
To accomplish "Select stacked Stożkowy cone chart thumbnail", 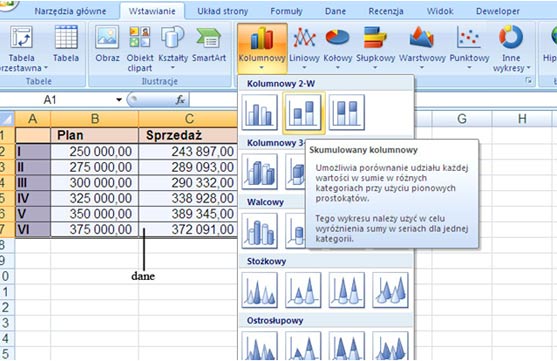I will tap(303, 290).
